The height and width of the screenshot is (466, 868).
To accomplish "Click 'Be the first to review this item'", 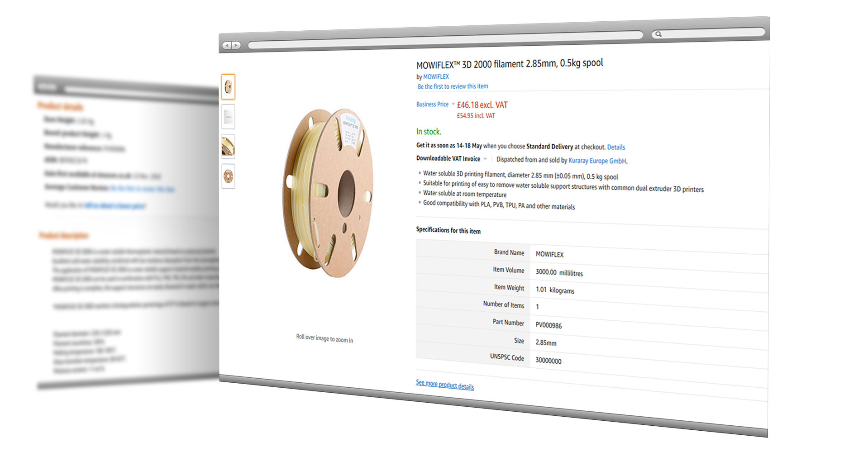I will coord(453,86).
